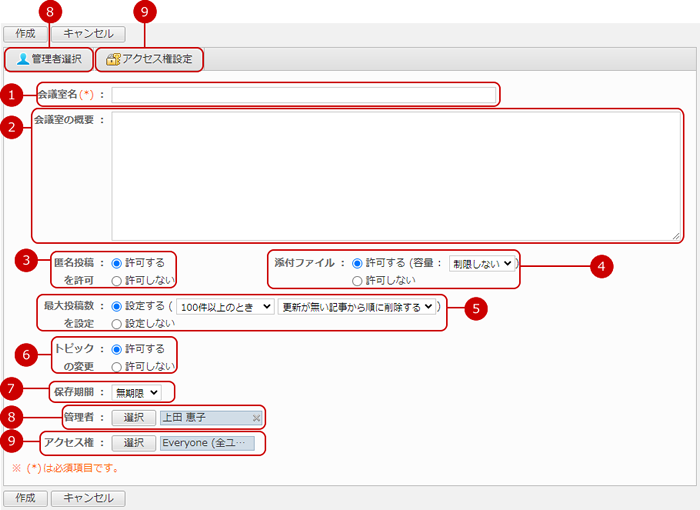Select 設定する for 最大投稿数
The height and width of the screenshot is (510, 700).
point(117,307)
